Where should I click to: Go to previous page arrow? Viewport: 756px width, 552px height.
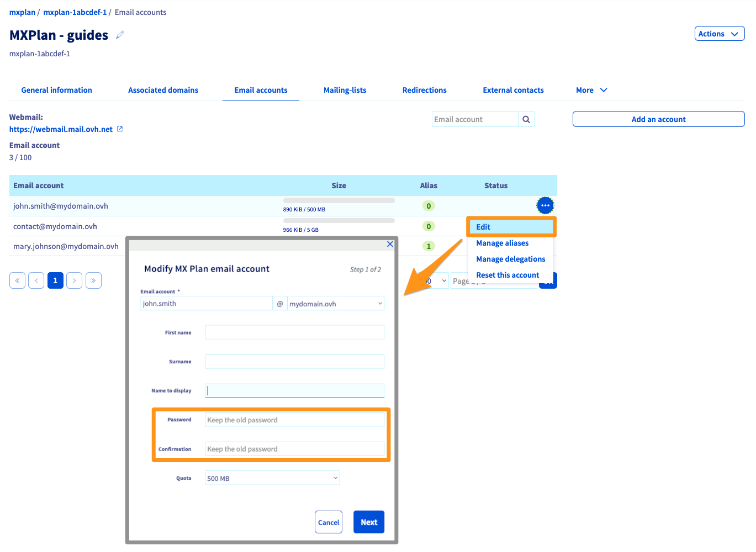[36, 280]
